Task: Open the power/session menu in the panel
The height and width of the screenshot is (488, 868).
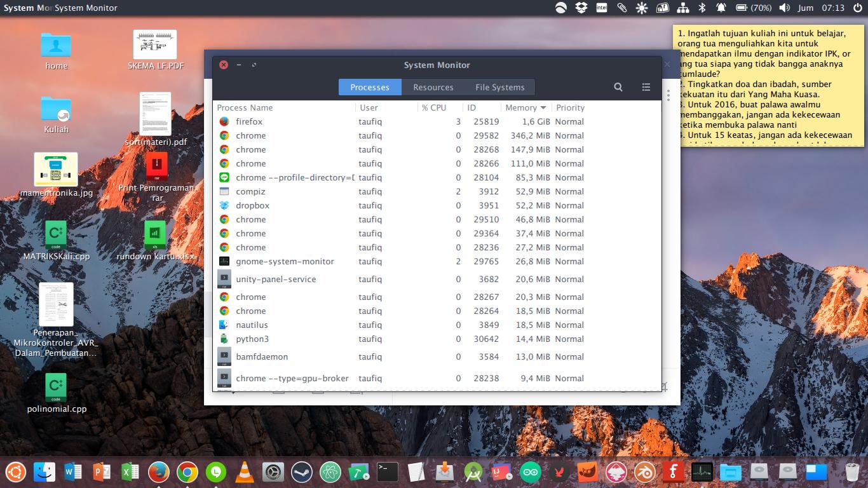Action: tap(858, 8)
